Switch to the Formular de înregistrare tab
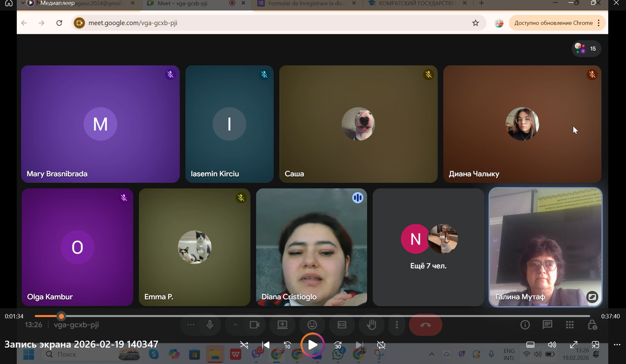This screenshot has height=364, width=626. tap(306, 3)
